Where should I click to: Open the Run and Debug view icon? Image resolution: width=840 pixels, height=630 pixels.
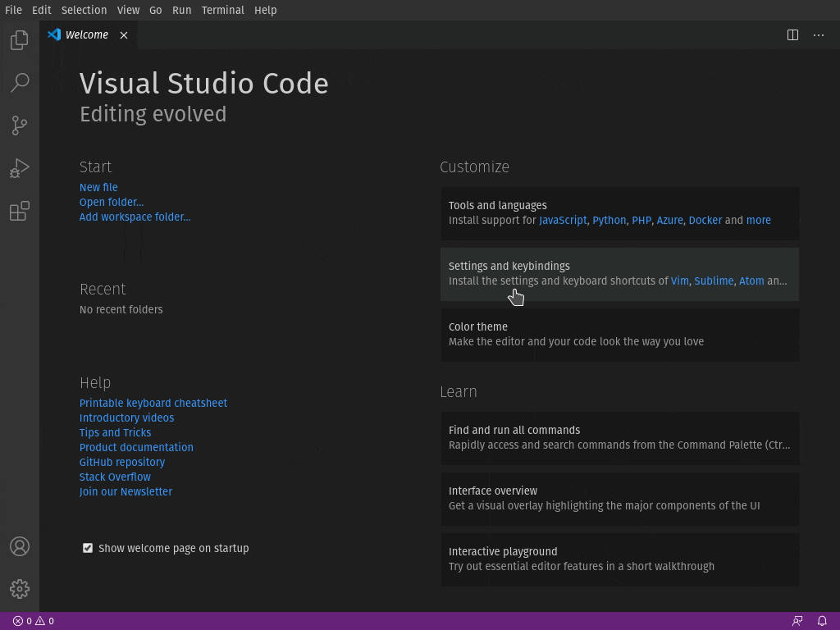[x=20, y=168]
